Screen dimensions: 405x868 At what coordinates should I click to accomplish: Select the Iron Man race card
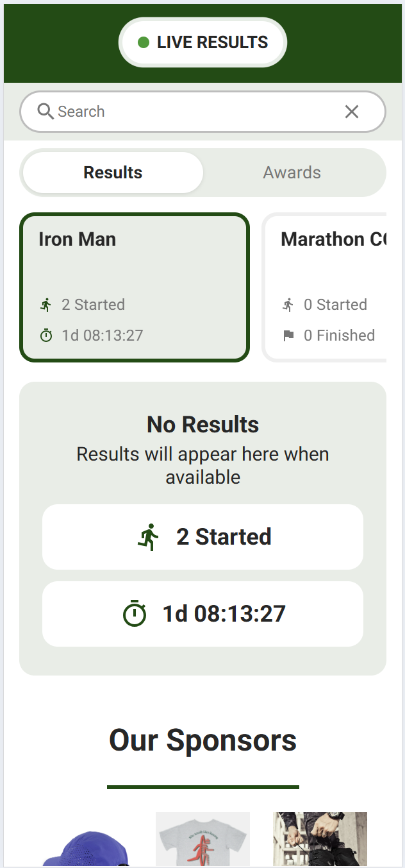tap(134, 287)
